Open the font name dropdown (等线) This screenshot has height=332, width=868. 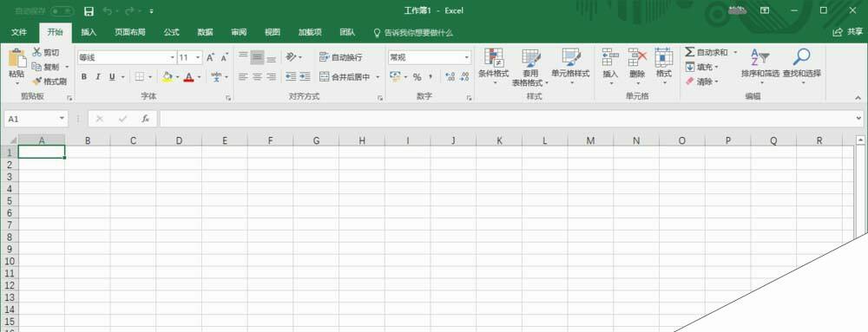pos(172,57)
